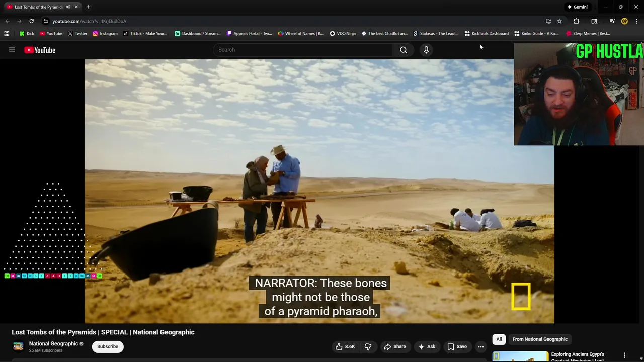Viewport: 644px width, 362px height.
Task: Open Exploring Ancient Egypt's Greatest Mysteries title
Action: (578, 356)
